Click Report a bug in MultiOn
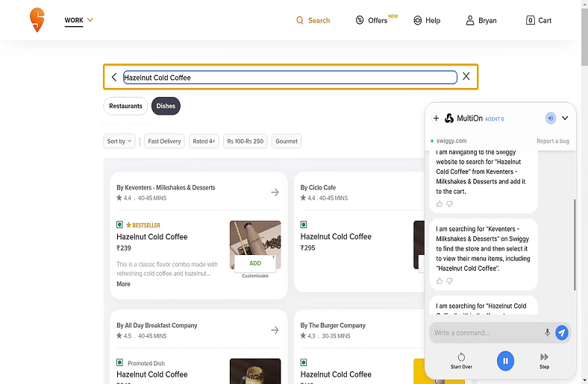Image resolution: width=588 pixels, height=384 pixels. tap(553, 141)
